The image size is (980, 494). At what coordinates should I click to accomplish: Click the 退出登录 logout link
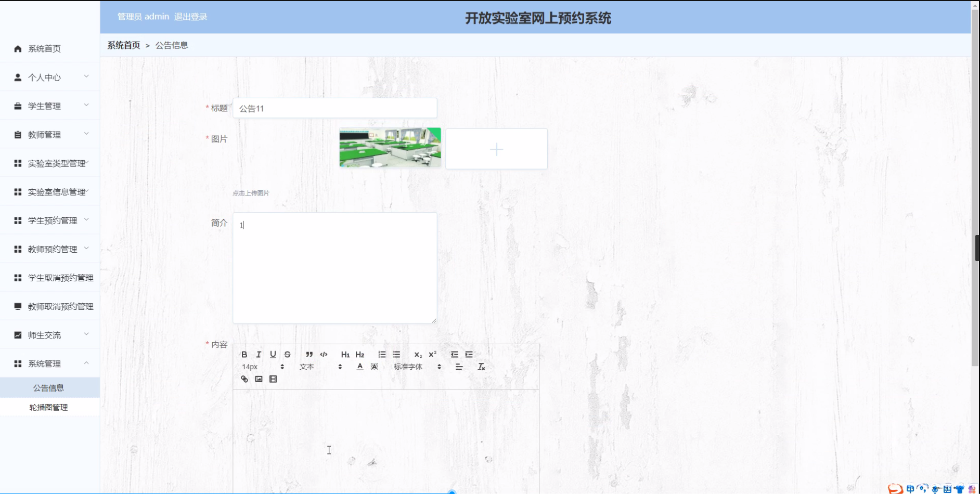(191, 17)
